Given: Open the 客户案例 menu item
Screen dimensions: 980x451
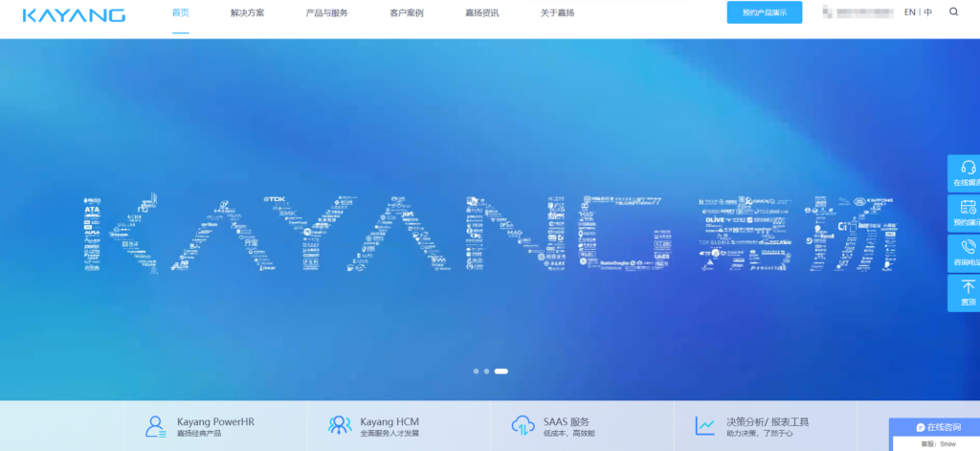Looking at the screenshot, I should pyautogui.click(x=407, y=14).
